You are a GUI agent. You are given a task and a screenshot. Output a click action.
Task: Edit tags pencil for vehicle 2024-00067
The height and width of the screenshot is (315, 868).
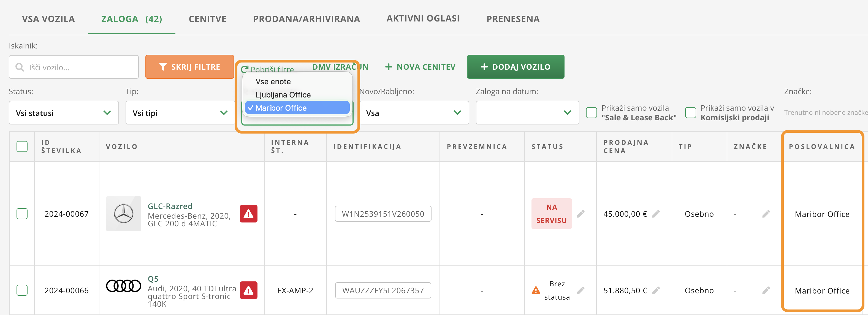pyautogui.click(x=766, y=214)
